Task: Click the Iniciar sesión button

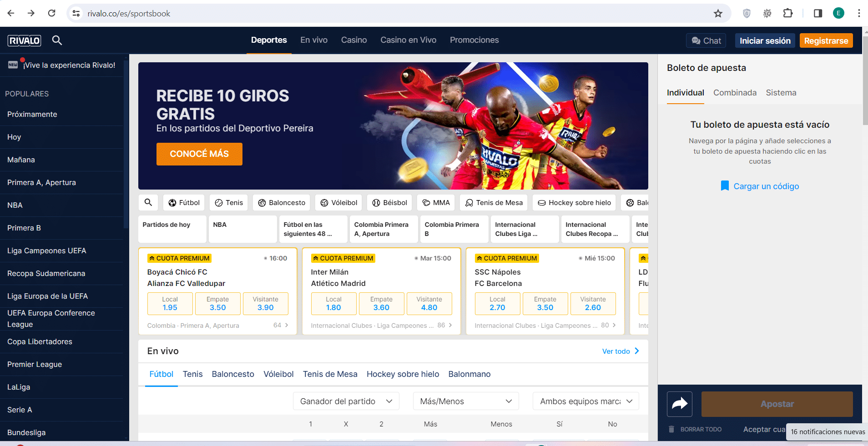Action: click(765, 40)
